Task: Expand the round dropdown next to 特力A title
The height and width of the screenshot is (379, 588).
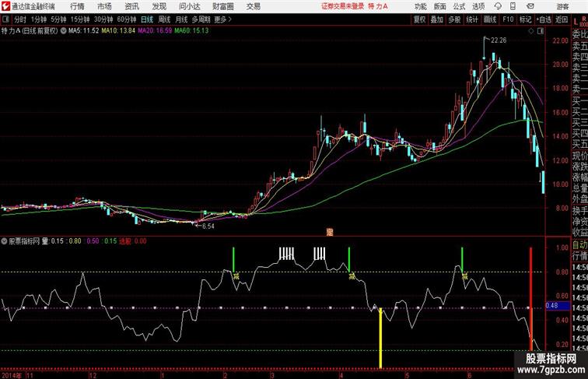Action: click(63, 31)
